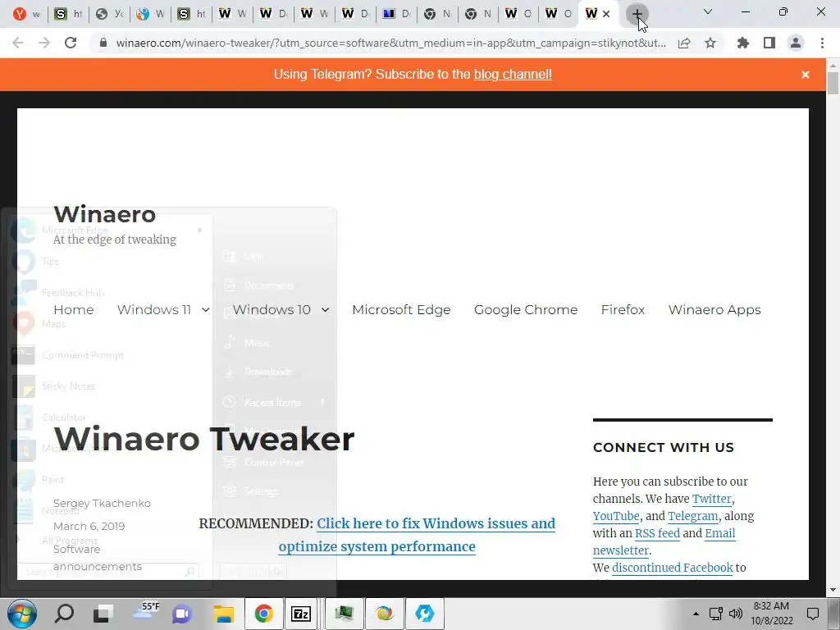Open the Twitter link in sidebar

point(711,499)
